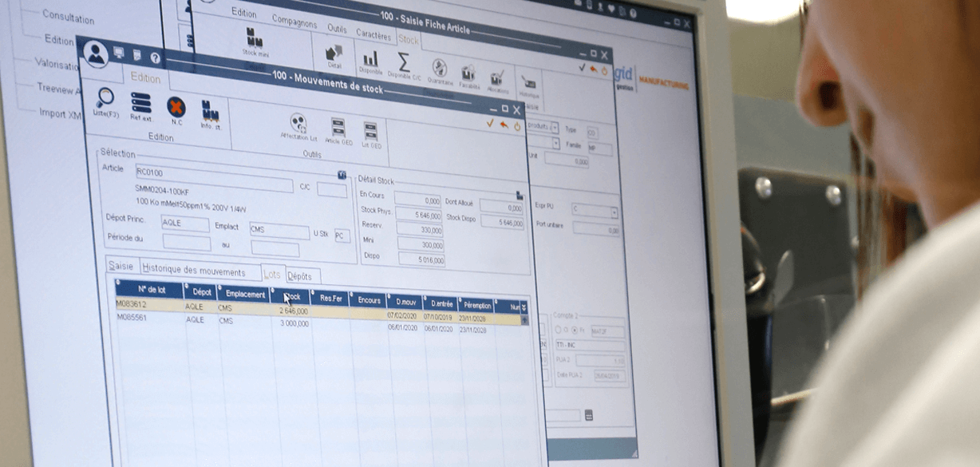
Task: Sort by Péremption column header
Action: [x=477, y=306]
